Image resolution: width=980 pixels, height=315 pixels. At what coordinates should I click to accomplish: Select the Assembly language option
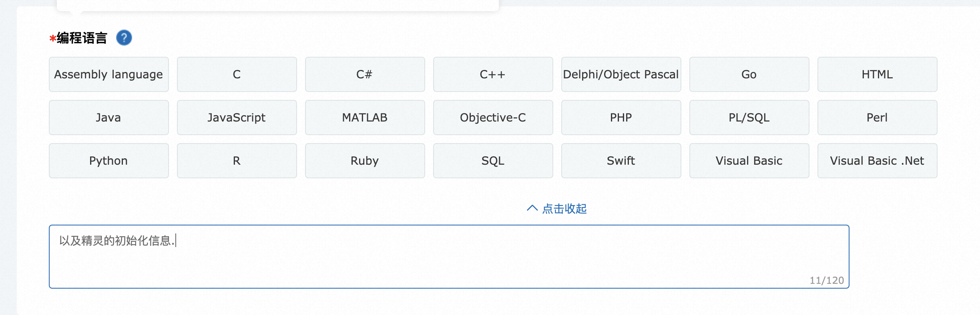pos(108,74)
